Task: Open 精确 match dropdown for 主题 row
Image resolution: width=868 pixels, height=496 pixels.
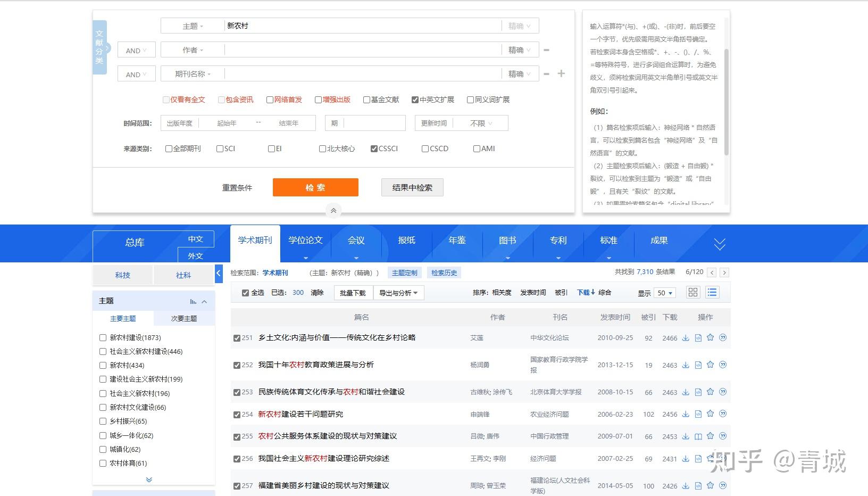Action: click(x=520, y=26)
